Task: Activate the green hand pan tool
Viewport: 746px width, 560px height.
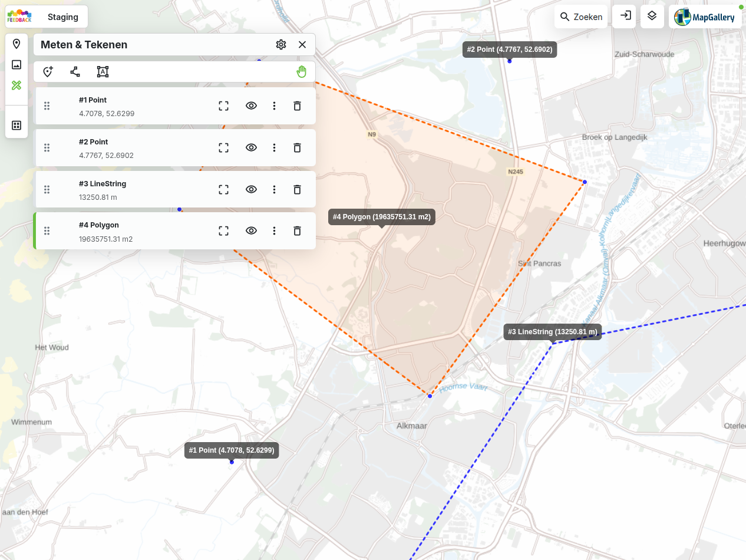Action: 302,72
